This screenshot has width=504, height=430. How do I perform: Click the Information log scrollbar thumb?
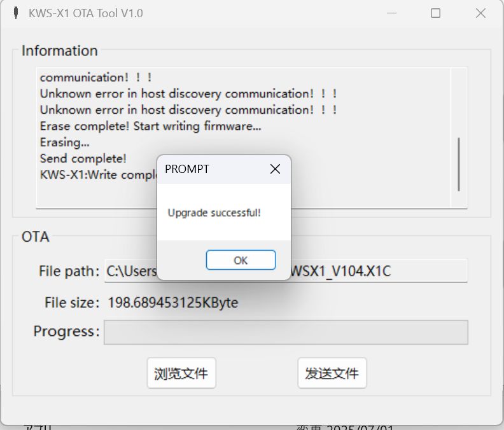(x=459, y=164)
